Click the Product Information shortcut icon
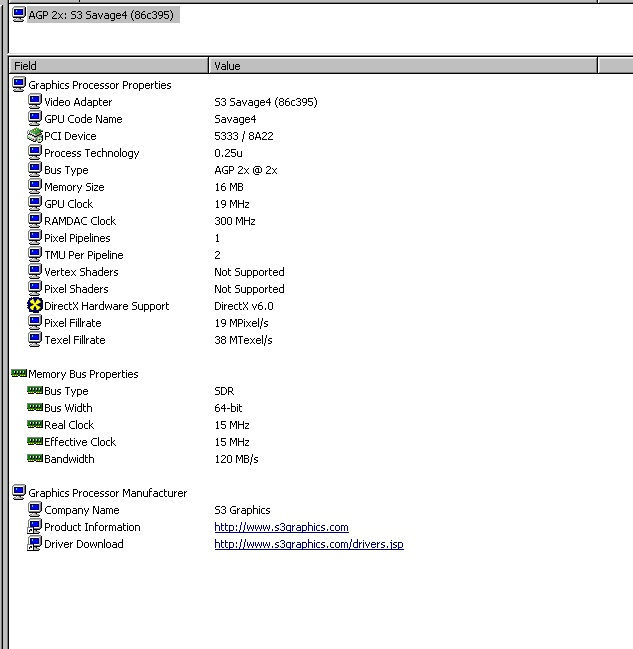 coord(35,526)
